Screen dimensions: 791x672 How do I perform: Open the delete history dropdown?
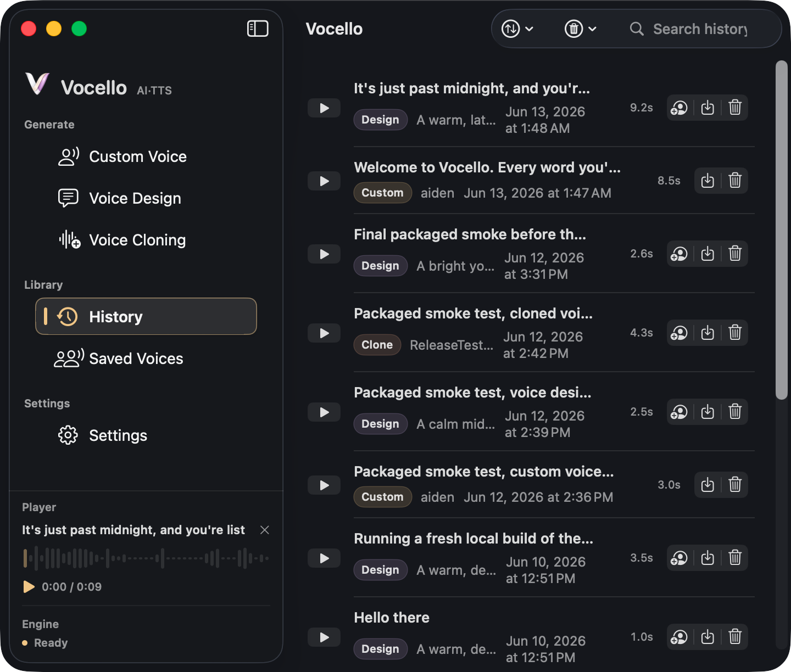[x=581, y=29]
